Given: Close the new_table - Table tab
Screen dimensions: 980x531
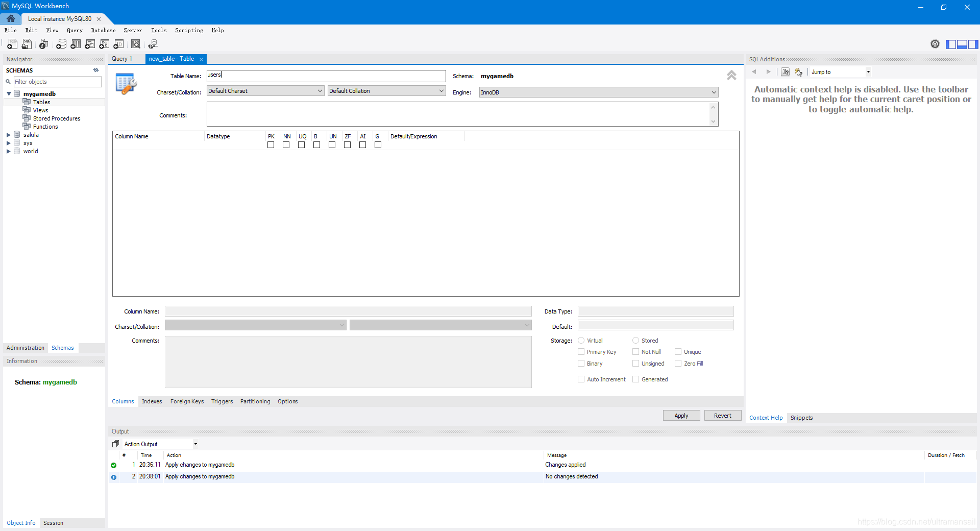Looking at the screenshot, I should tap(201, 59).
